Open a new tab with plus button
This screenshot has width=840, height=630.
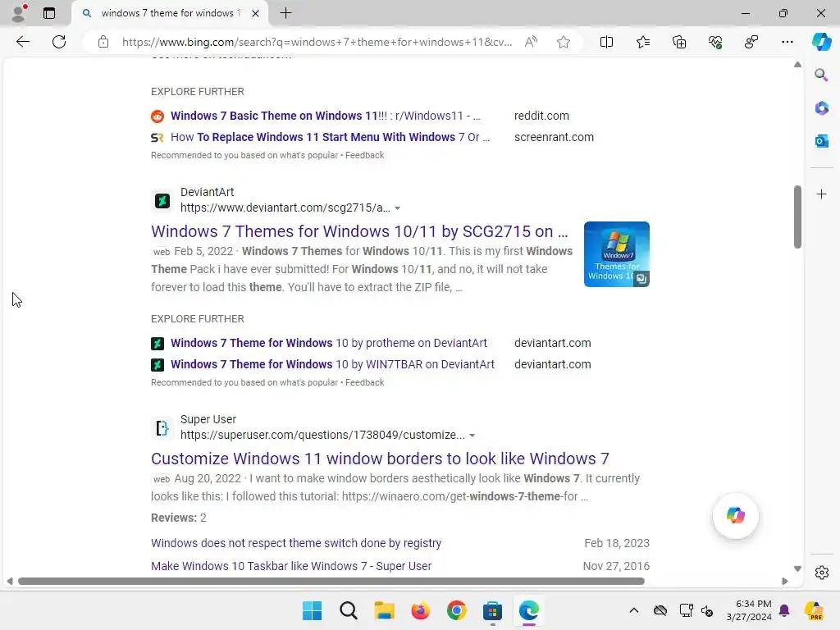click(x=285, y=13)
